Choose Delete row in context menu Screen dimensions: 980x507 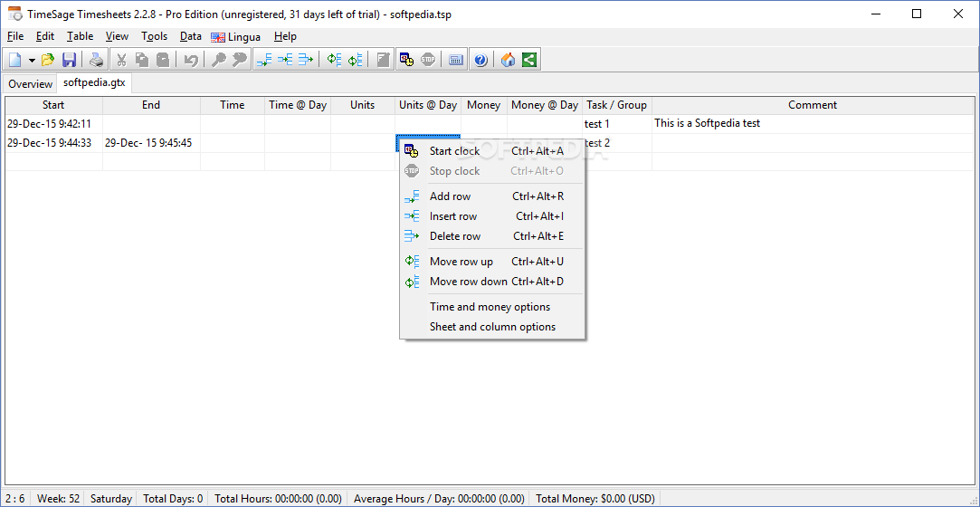492,236
